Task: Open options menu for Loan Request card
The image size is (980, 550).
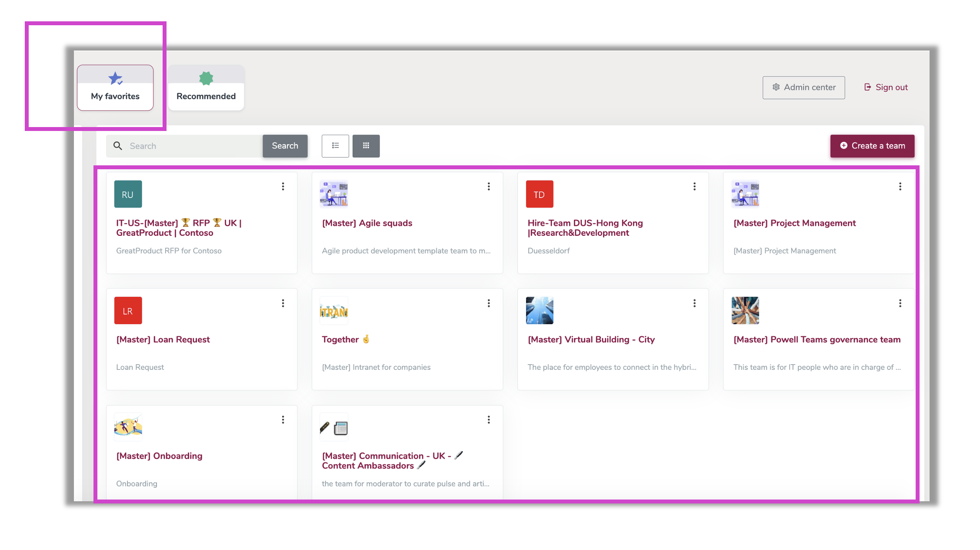Action: 283,303
